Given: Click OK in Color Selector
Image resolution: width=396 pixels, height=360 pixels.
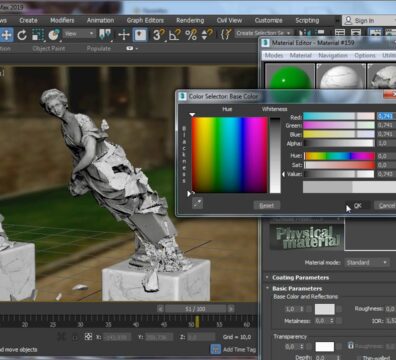Looking at the screenshot, I should 358,206.
